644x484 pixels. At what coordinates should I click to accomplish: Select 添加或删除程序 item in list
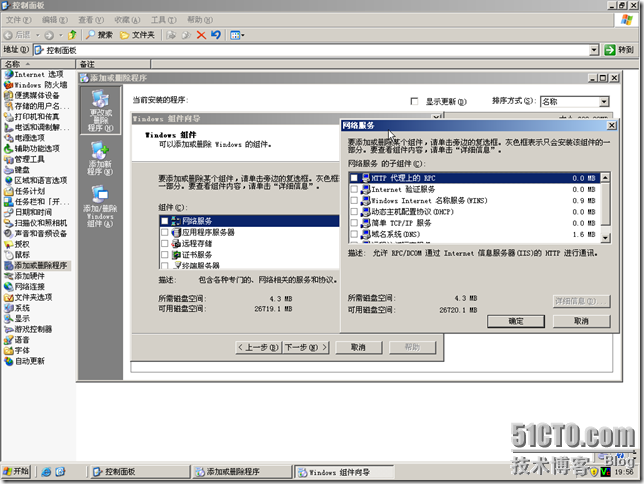tap(36, 265)
